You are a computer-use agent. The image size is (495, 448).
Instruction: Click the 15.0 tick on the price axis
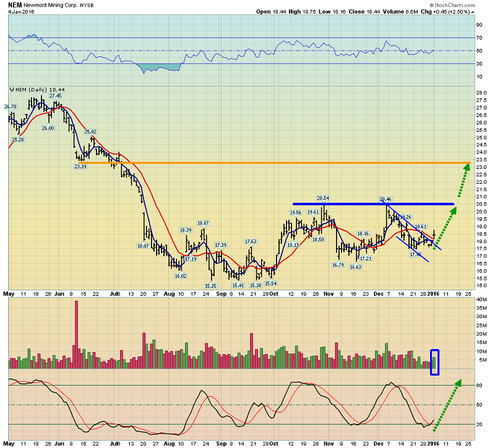[x=481, y=286]
